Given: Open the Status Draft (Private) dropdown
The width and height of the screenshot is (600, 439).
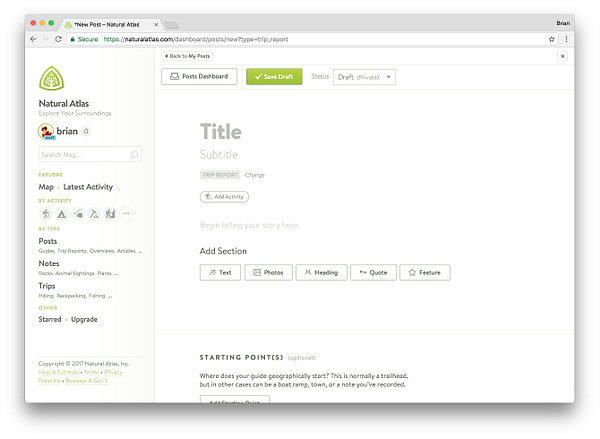Looking at the screenshot, I should click(x=365, y=77).
